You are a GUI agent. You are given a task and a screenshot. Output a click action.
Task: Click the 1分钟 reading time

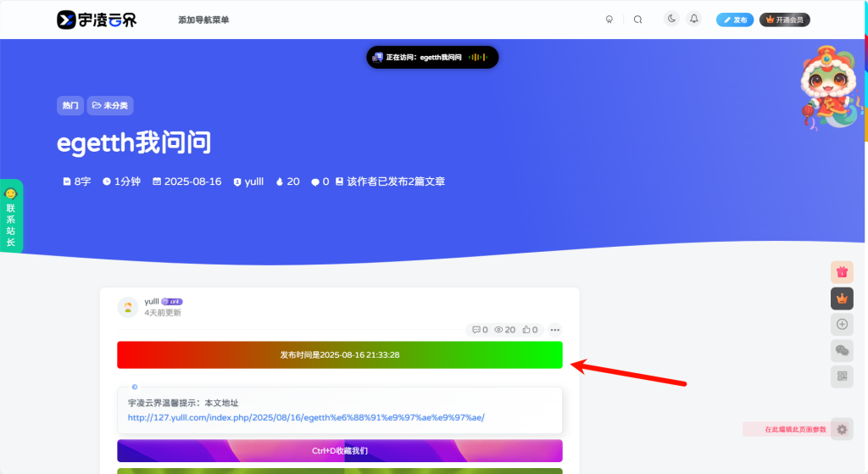coord(121,181)
